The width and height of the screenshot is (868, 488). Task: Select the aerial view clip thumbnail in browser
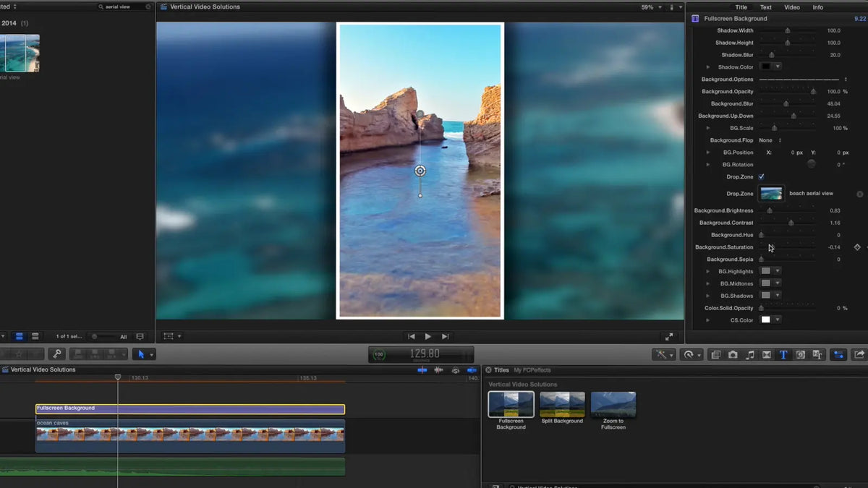[20, 53]
